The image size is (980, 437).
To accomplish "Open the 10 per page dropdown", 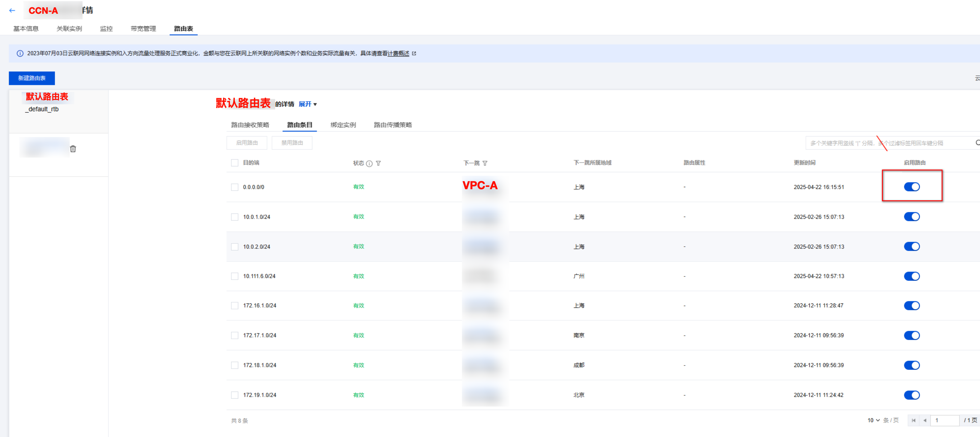I will [x=873, y=420].
